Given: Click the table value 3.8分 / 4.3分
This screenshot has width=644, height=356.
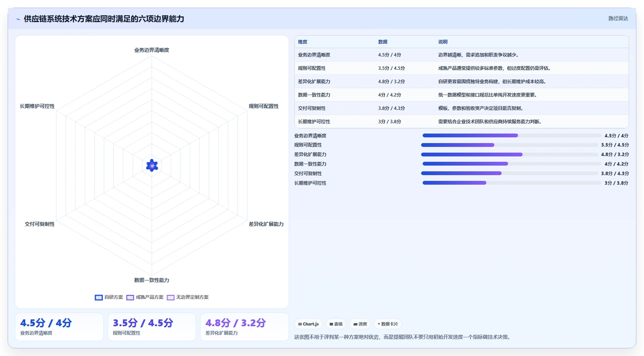Looking at the screenshot, I should (x=392, y=108).
